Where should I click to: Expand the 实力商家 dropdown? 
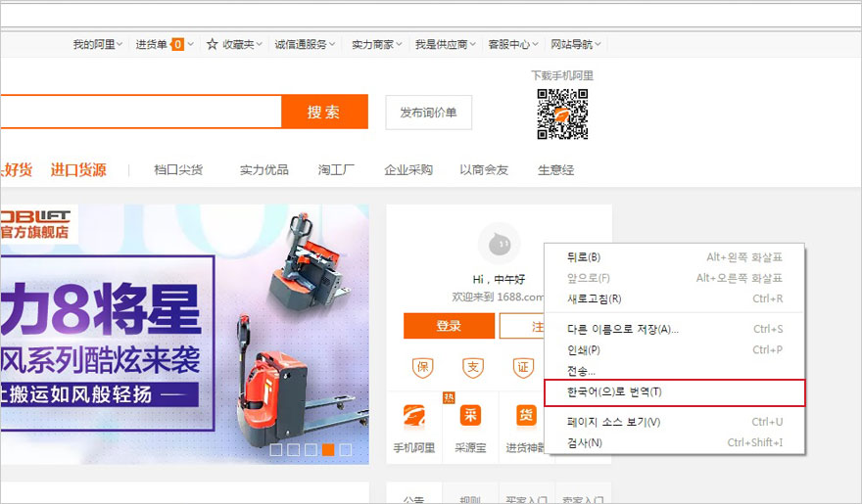(x=376, y=44)
